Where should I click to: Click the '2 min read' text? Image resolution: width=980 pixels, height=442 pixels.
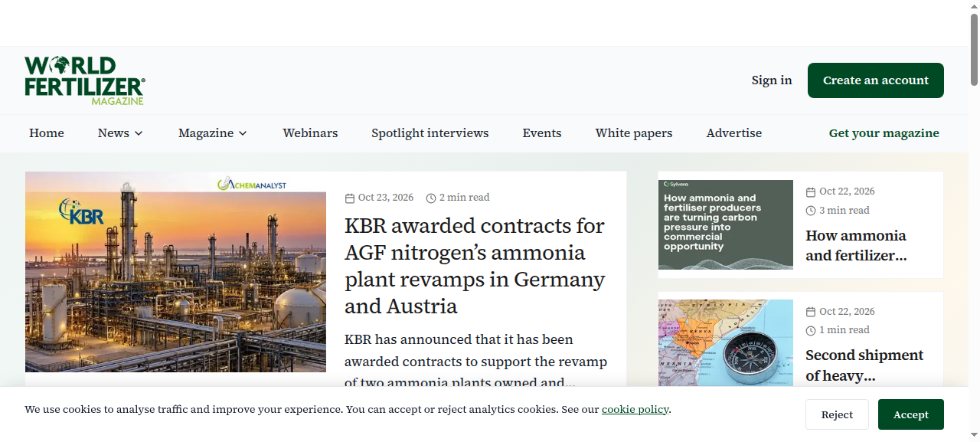[465, 198]
